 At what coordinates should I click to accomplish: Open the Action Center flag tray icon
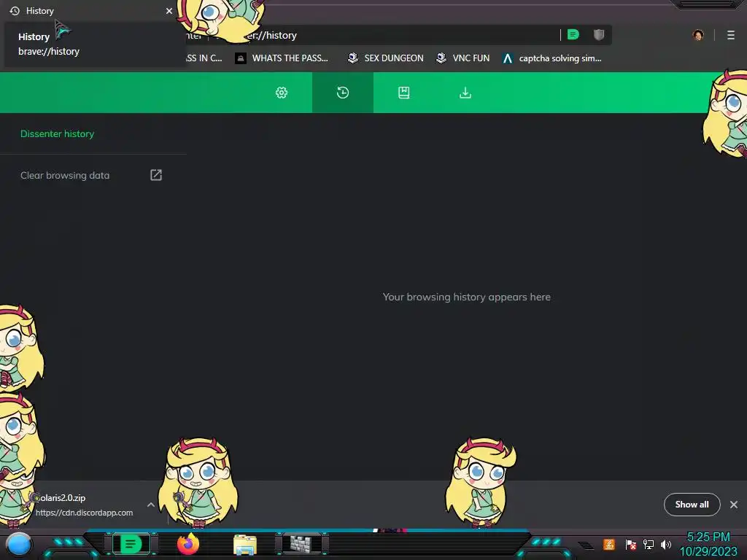[630, 544]
